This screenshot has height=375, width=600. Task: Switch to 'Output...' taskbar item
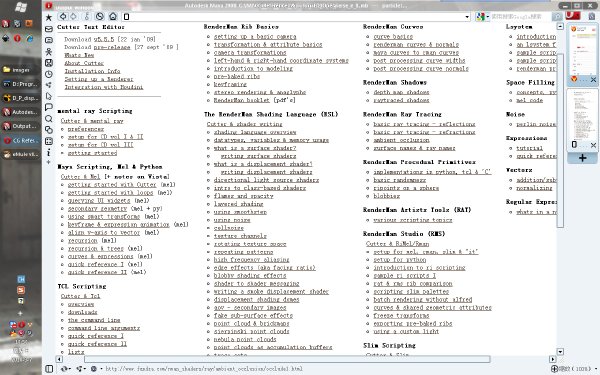21,126
